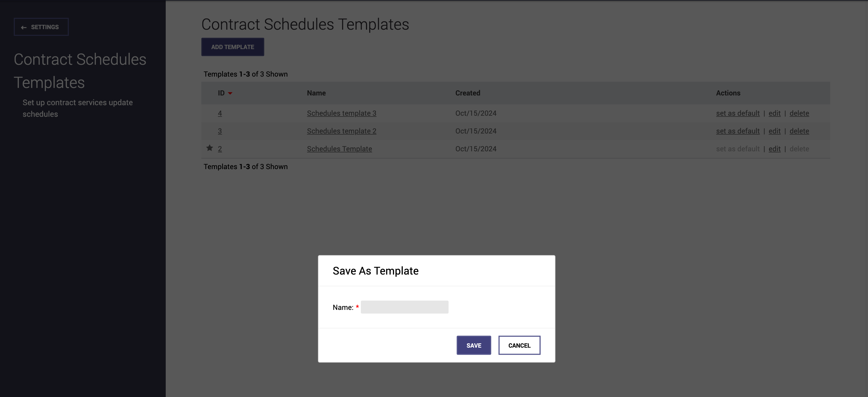The image size is (868, 397).
Task: Edit Schedules template 2
Action: [x=774, y=131]
